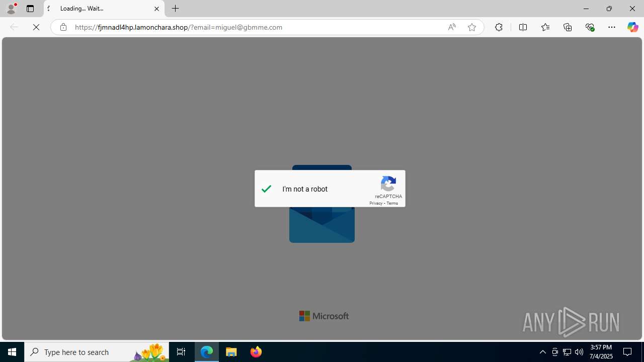Toggle Split screen icon
This screenshot has width=644, height=362.
[523, 27]
